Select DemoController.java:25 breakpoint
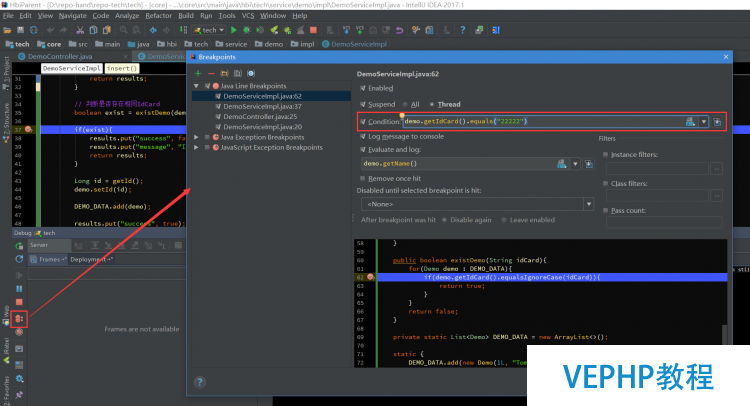This screenshot has width=750, height=406. click(260, 116)
